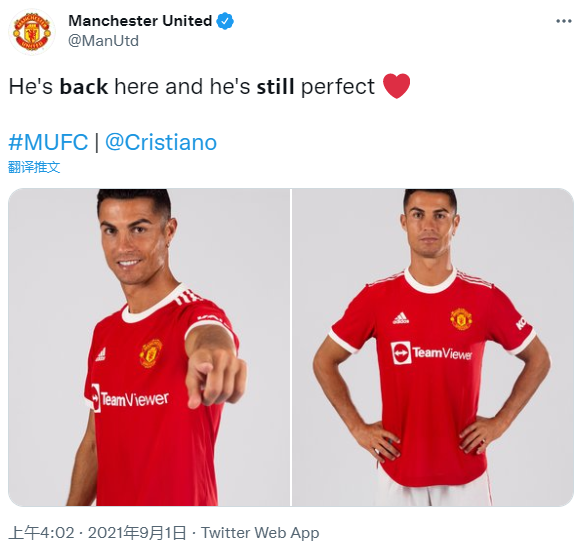Click the date 2021年9月1日

pos(137,533)
